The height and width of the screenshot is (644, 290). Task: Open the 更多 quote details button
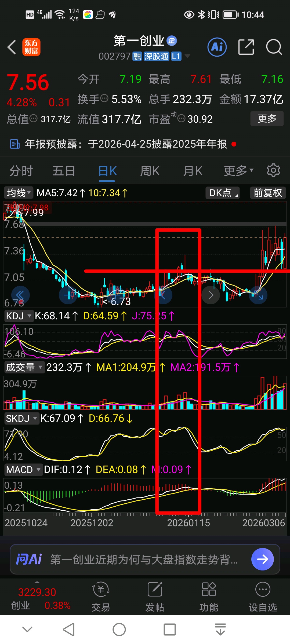[x=267, y=118]
